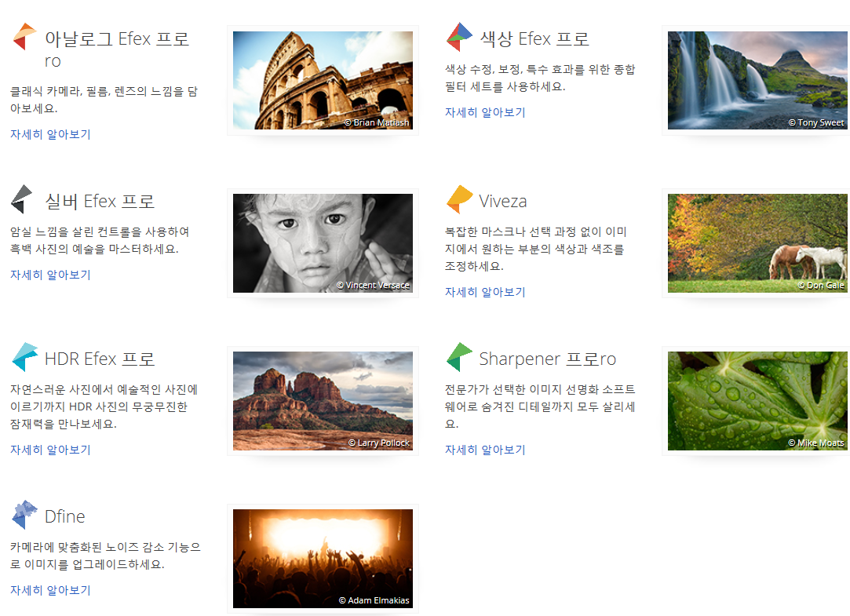The height and width of the screenshot is (616, 850).
Task: Click the Sharpener Pro green icon
Action: [x=459, y=356]
